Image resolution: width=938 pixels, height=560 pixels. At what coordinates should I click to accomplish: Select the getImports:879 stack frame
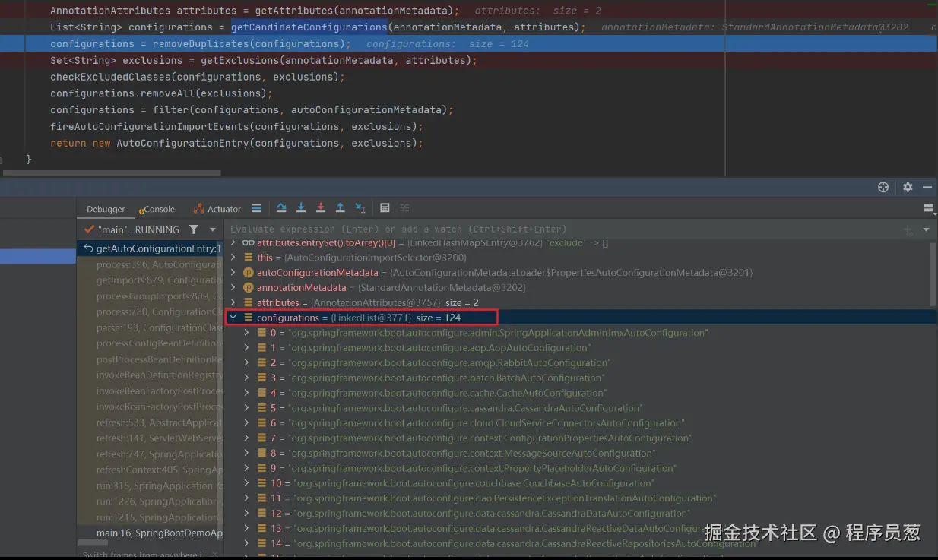(150, 280)
